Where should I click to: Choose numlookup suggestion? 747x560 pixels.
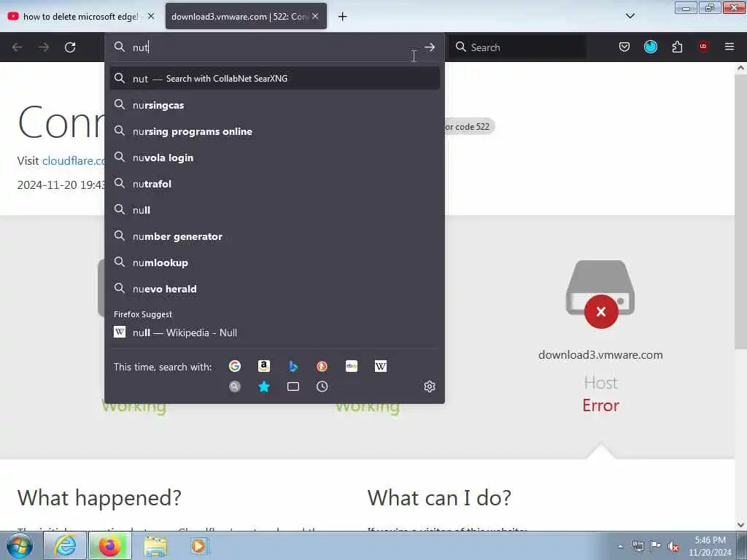pyautogui.click(x=275, y=262)
